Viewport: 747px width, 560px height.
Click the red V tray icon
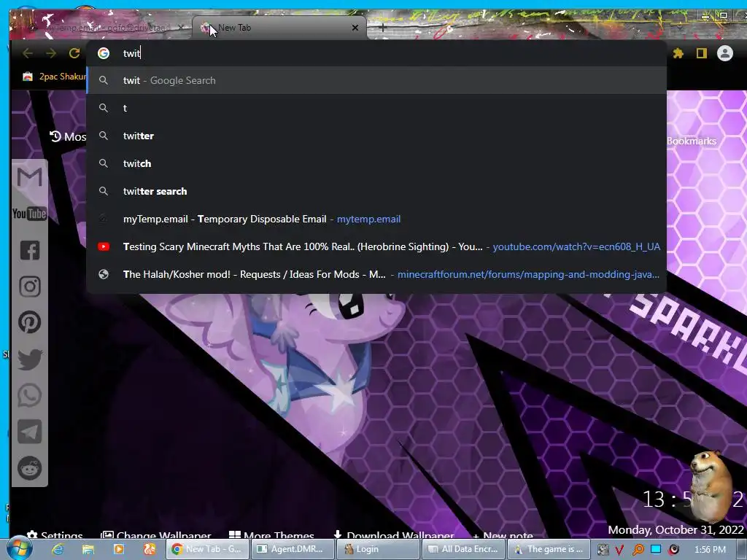pyautogui.click(x=620, y=550)
